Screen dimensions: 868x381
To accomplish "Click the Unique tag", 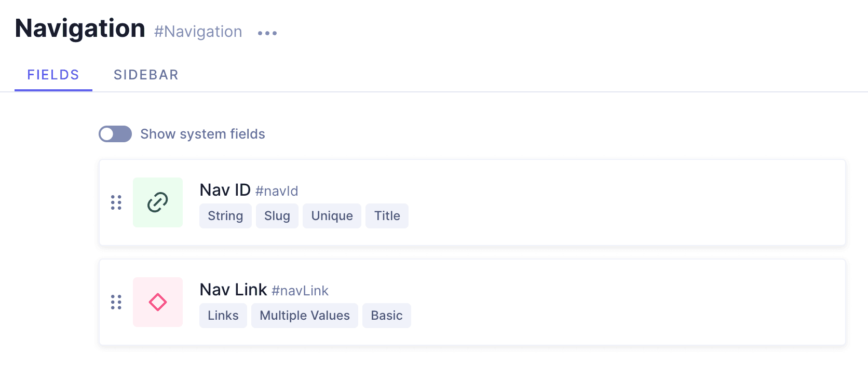I will (332, 216).
